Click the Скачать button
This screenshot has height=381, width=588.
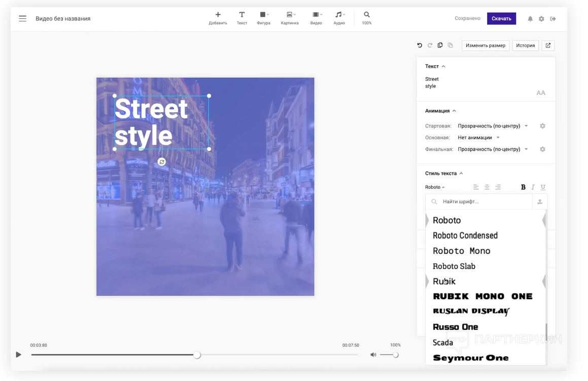pyautogui.click(x=501, y=19)
